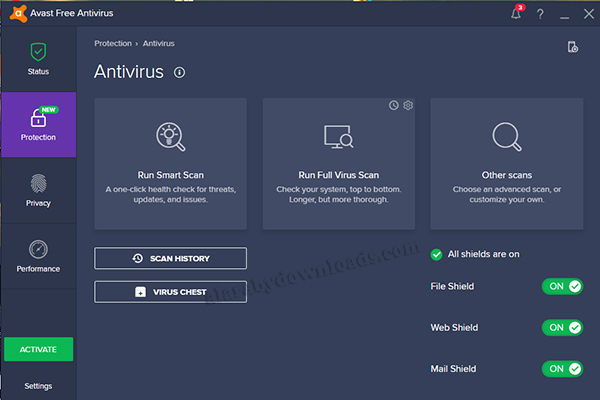Start Run Smart Scan tile
The image size is (600, 400).
(171, 164)
